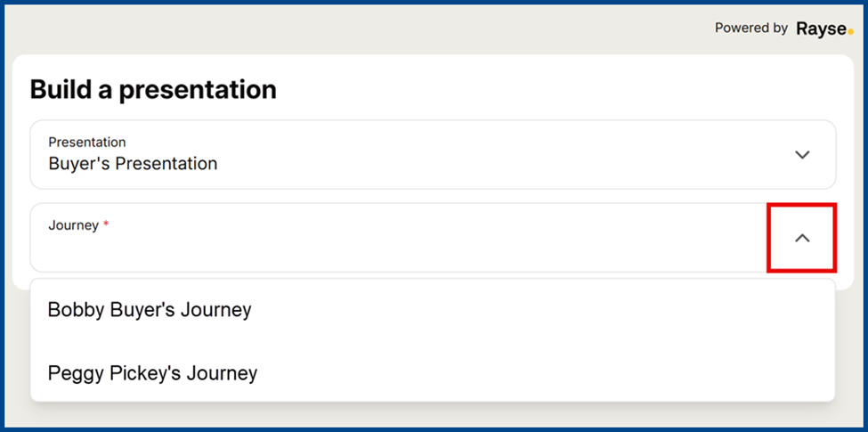Click the Rayse logo
Screen dimensions: 868x432
[x=823, y=29]
